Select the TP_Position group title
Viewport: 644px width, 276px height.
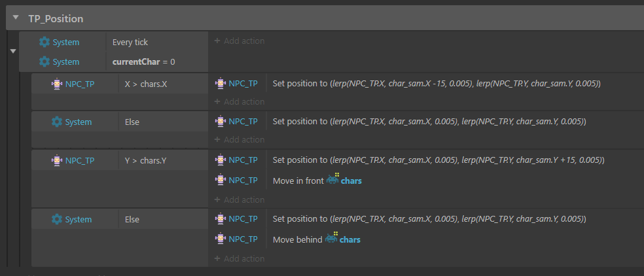(x=56, y=18)
